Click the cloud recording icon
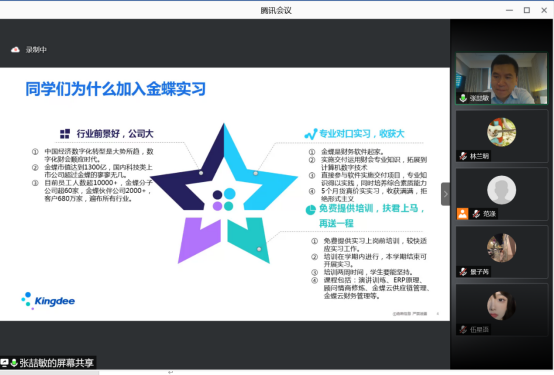The height and width of the screenshot is (375, 554). click(x=15, y=50)
